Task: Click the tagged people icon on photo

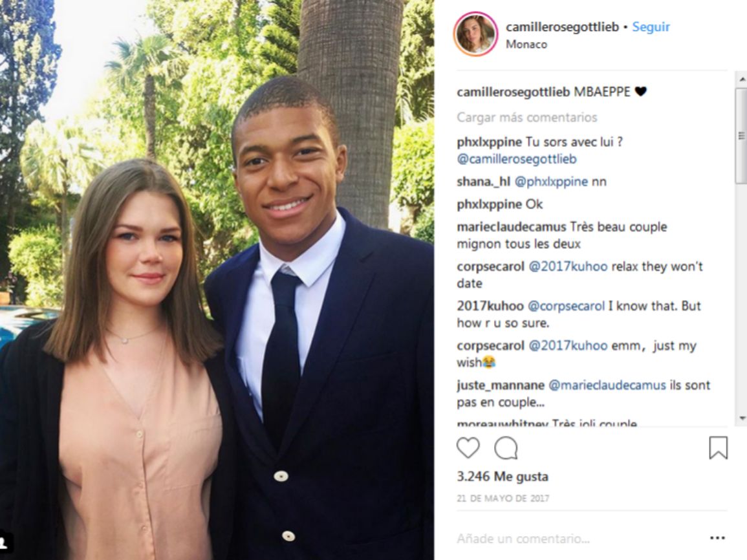Action: [5, 541]
